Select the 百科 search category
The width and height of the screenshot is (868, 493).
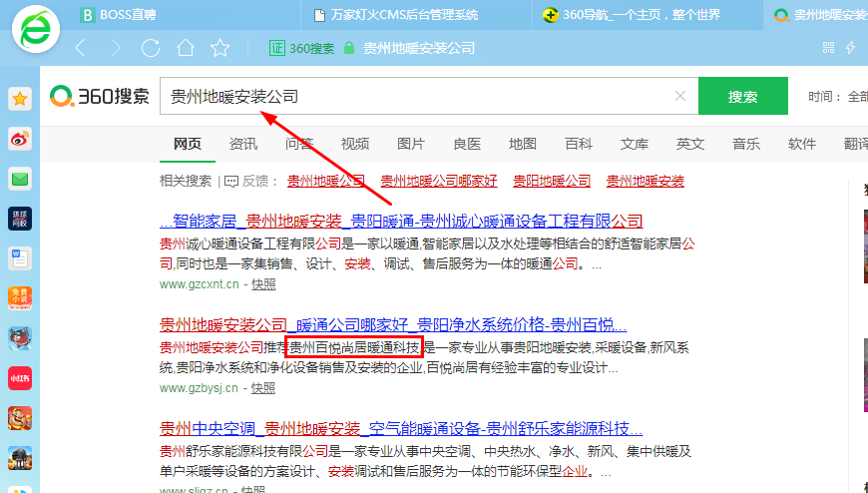(x=579, y=144)
